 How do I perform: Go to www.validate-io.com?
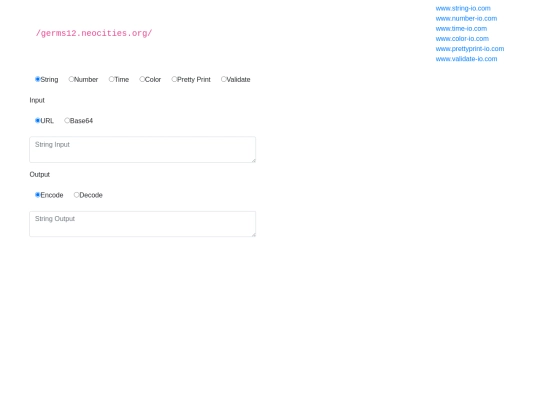466,59
